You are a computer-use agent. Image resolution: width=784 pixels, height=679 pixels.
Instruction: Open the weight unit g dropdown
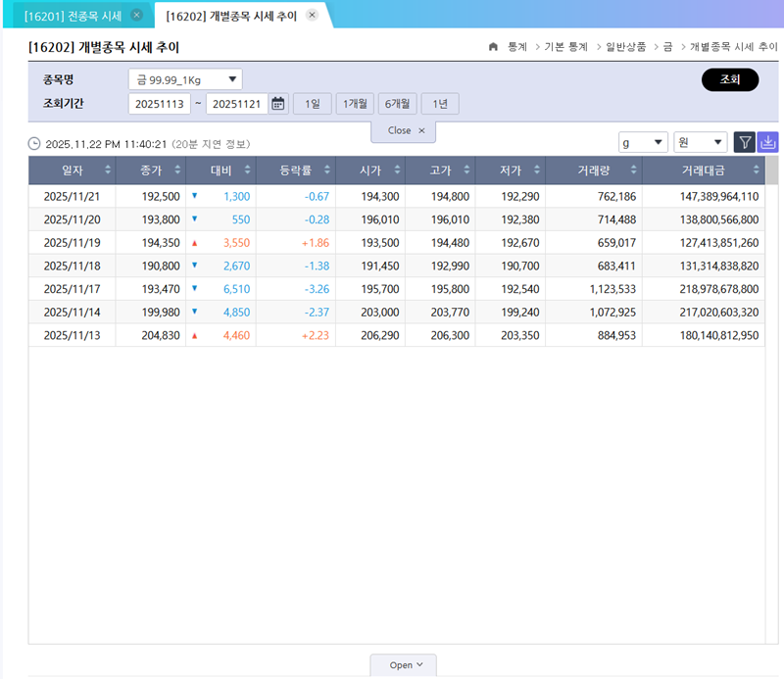click(x=643, y=142)
